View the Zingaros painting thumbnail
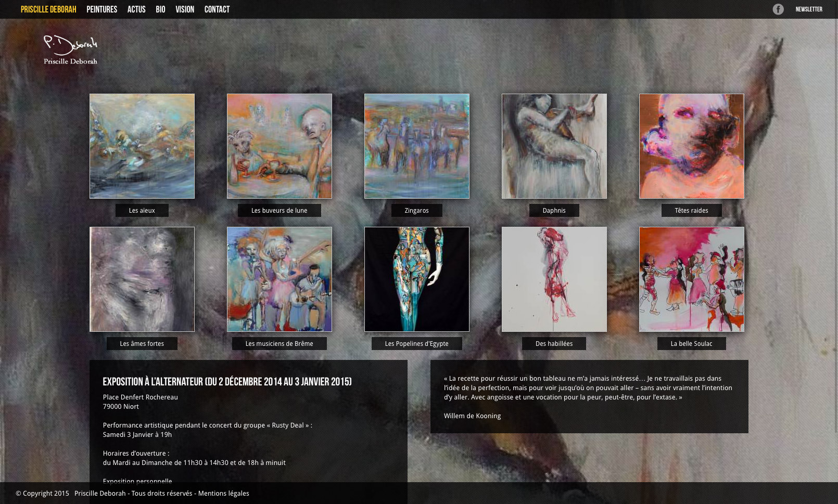Image resolution: width=838 pixels, height=504 pixels. [417, 146]
